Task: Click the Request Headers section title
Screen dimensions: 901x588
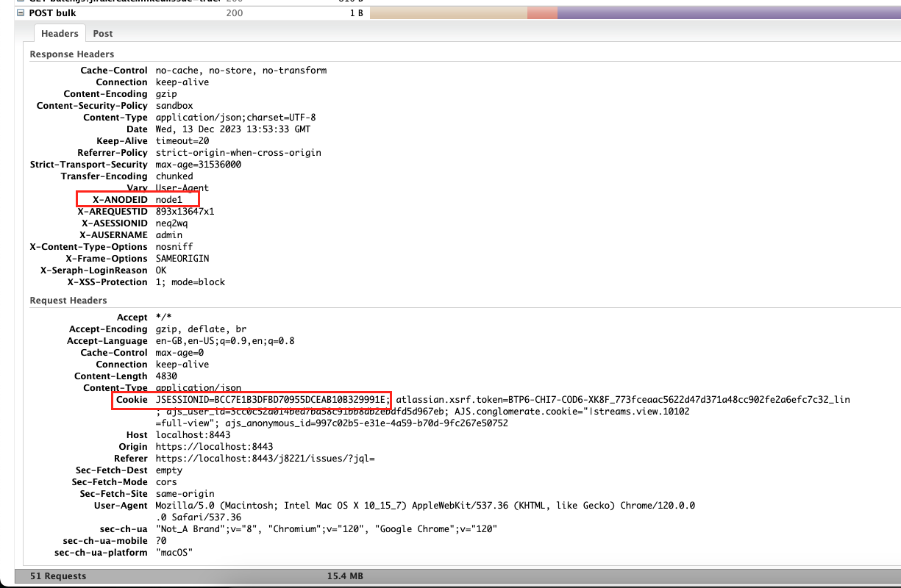Action: tap(68, 301)
